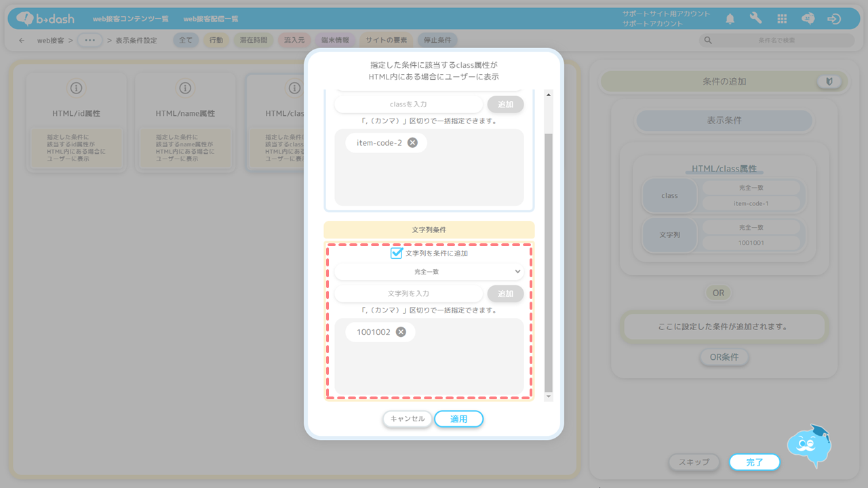Viewport: 868px width, 488px height.
Task: Click the item-code-1 value
Action: point(751,203)
